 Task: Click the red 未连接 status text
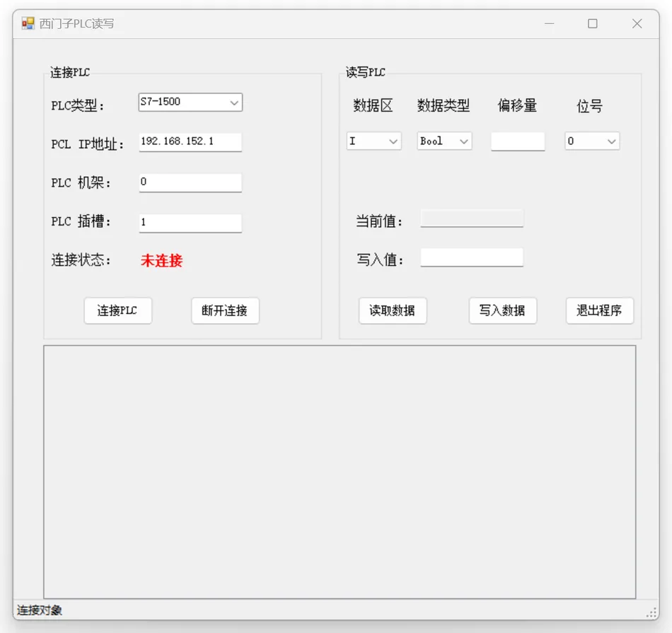pyautogui.click(x=161, y=260)
